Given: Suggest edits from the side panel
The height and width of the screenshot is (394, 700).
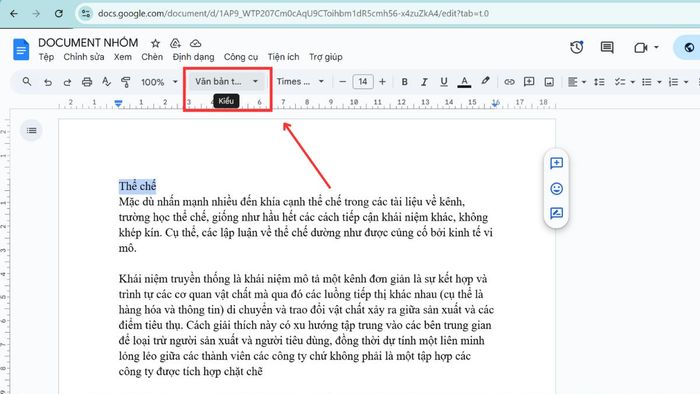Looking at the screenshot, I should (556, 213).
